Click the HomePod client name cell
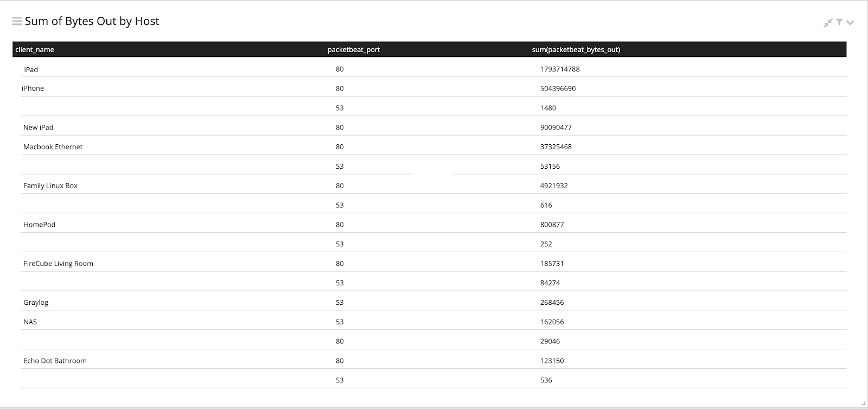868x409 pixels. (40, 225)
